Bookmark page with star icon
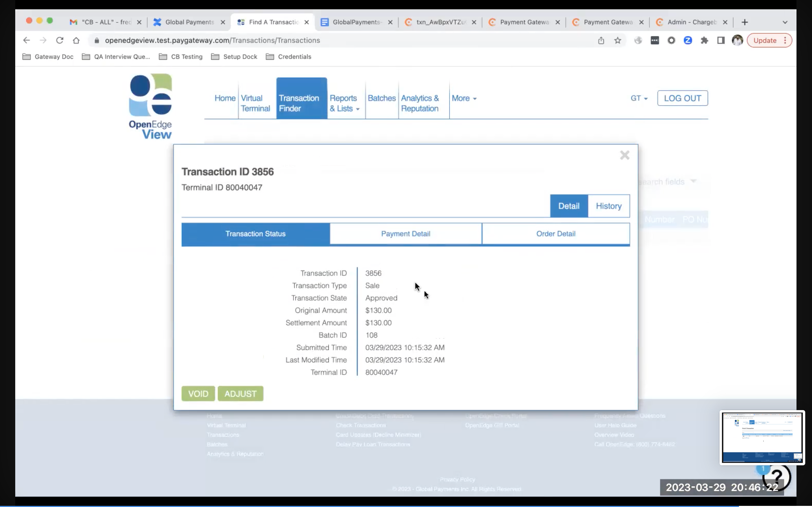This screenshot has height=507, width=812. point(617,40)
